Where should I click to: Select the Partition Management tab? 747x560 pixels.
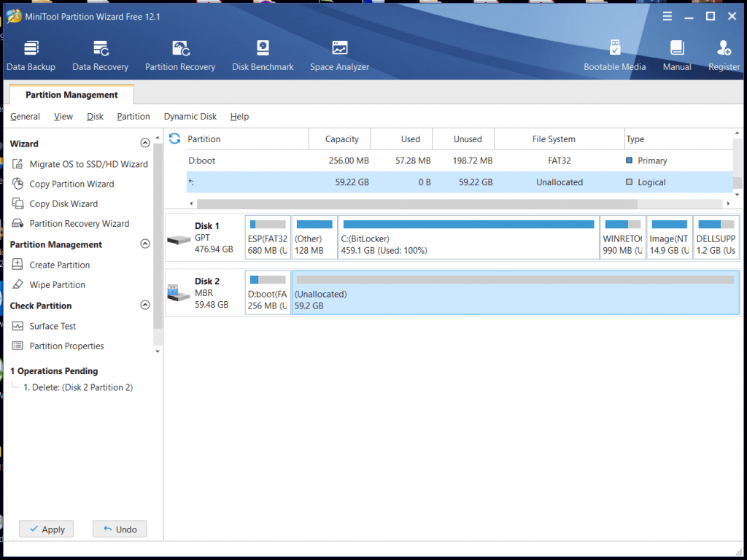[71, 95]
